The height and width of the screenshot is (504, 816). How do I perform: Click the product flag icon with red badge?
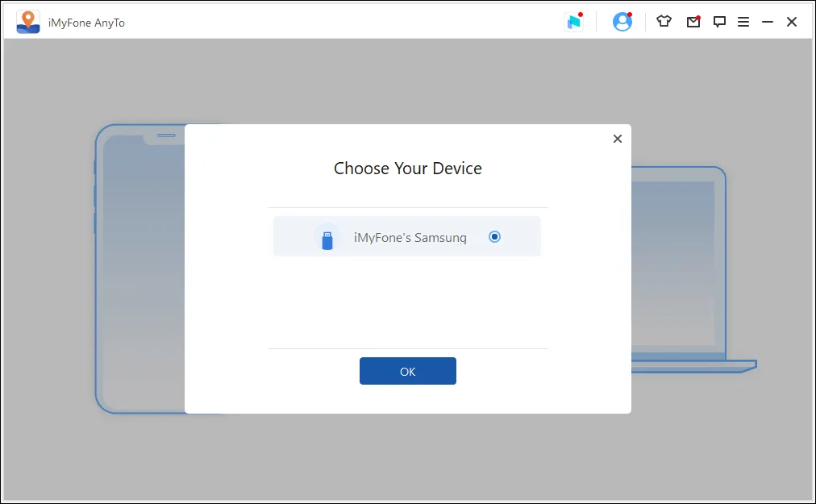click(575, 22)
